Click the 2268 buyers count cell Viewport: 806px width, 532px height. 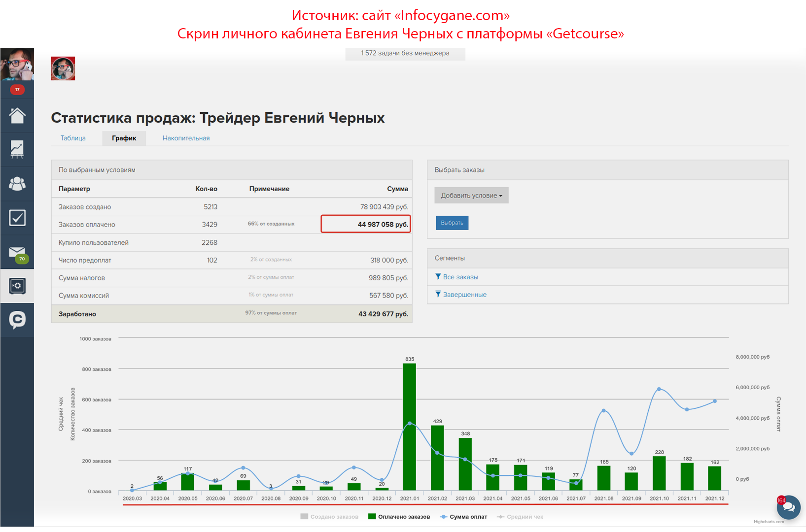210,242
